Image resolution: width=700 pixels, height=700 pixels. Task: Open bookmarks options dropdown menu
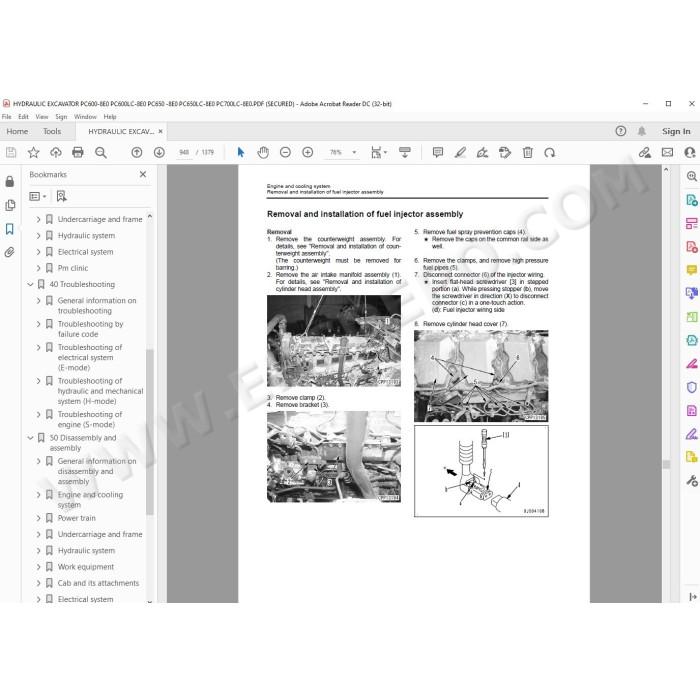click(x=38, y=196)
